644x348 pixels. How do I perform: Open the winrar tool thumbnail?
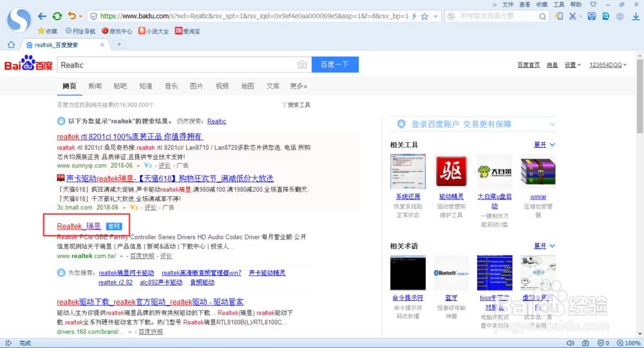pyautogui.click(x=538, y=172)
